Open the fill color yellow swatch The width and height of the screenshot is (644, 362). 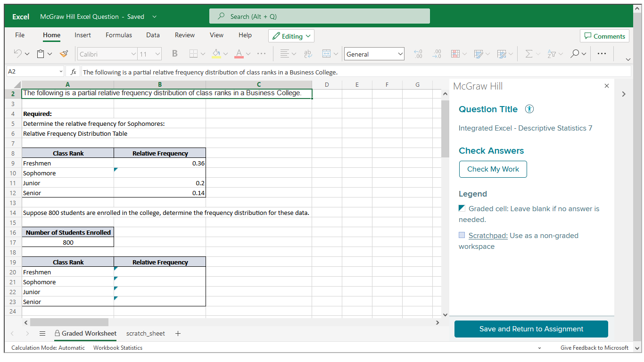point(216,54)
